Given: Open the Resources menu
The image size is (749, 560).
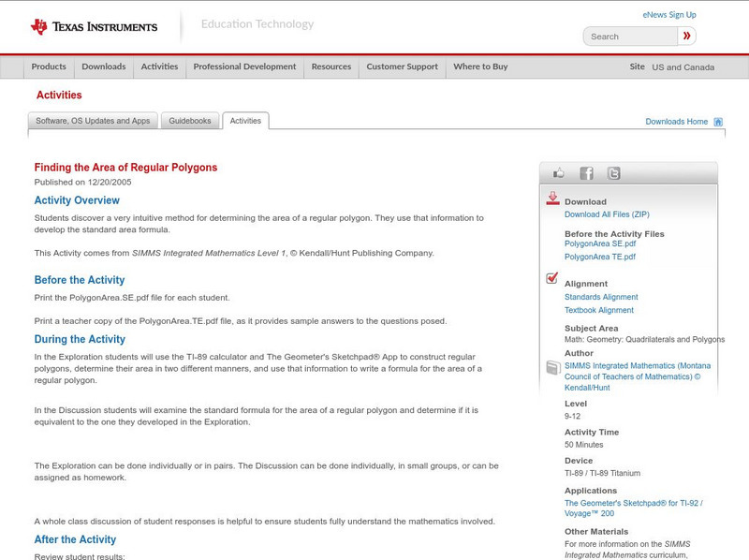Looking at the screenshot, I should (x=331, y=66).
